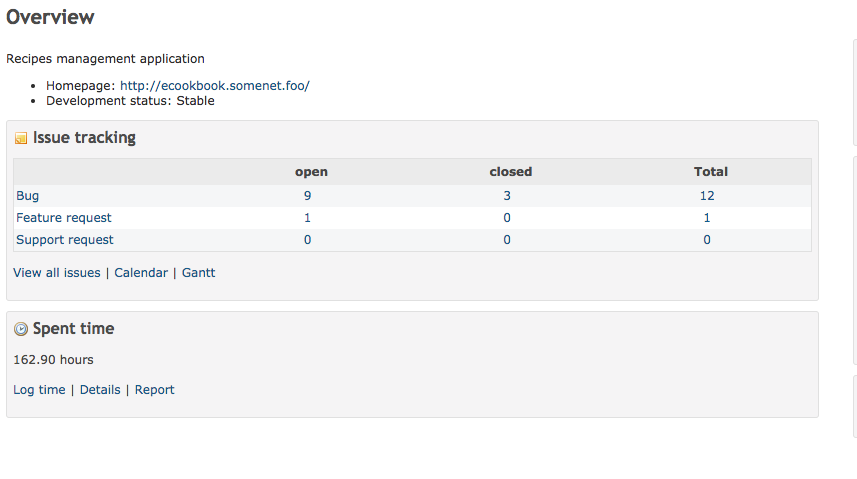Image resolution: width=857 pixels, height=479 pixels.
Task: View the 9 open Bug issues
Action: point(308,196)
